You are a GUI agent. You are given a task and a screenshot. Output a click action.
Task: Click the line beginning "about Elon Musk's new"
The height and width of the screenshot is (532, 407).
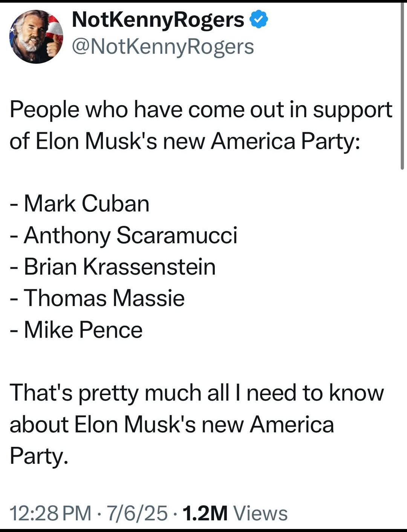pos(171,425)
